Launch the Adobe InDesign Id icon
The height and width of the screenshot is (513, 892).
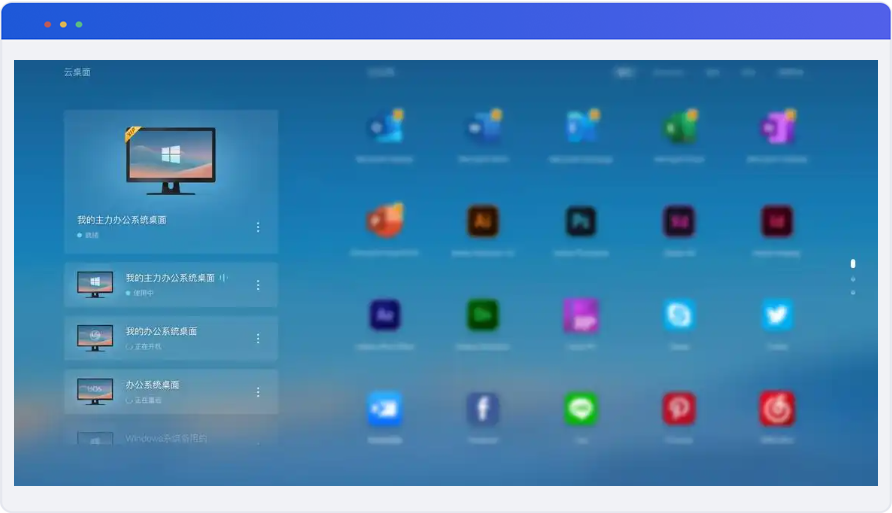click(777, 221)
